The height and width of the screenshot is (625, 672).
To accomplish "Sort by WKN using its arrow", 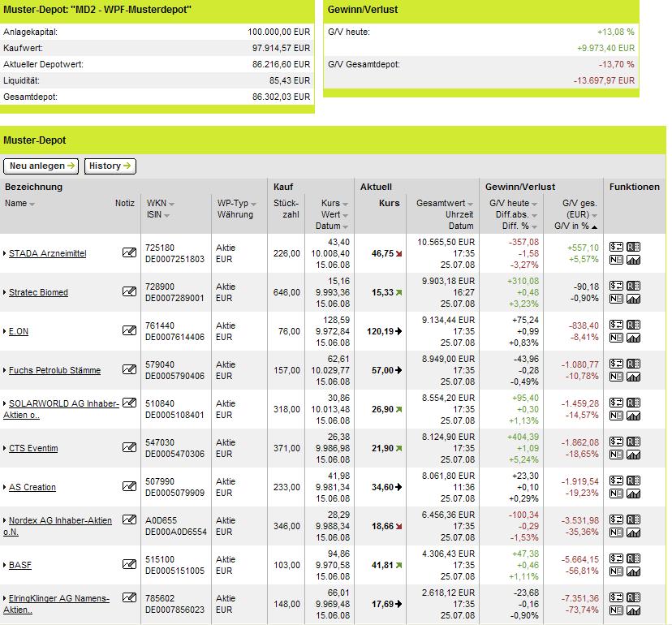I will (171, 204).
